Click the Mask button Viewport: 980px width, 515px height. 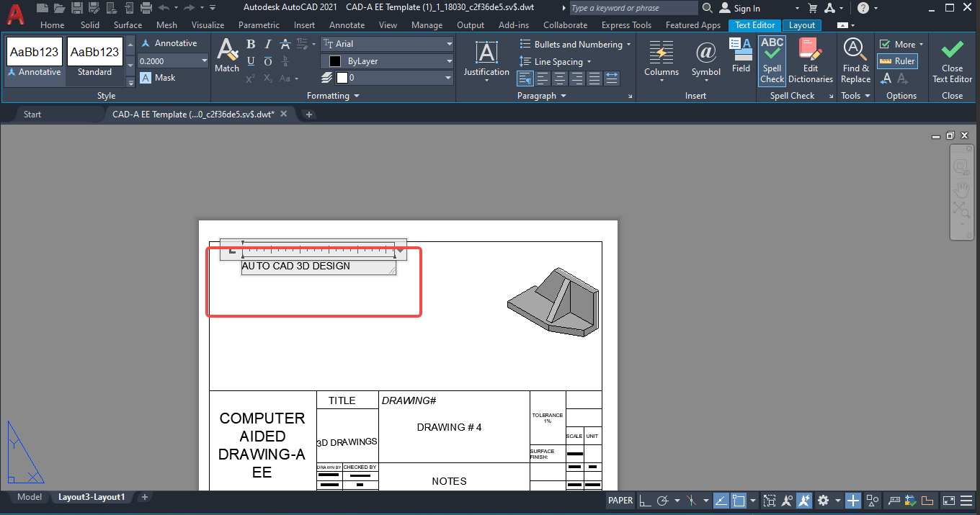158,78
